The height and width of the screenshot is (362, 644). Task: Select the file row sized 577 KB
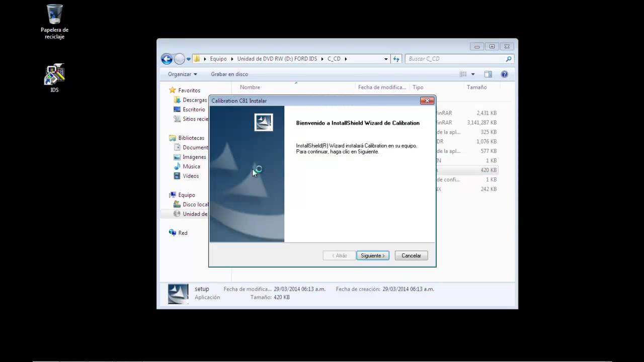[466, 151]
